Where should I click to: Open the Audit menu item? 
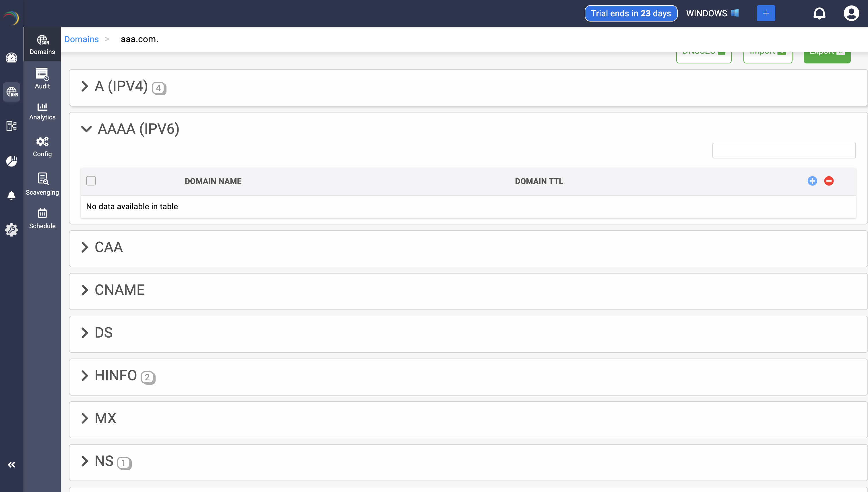pyautogui.click(x=42, y=78)
